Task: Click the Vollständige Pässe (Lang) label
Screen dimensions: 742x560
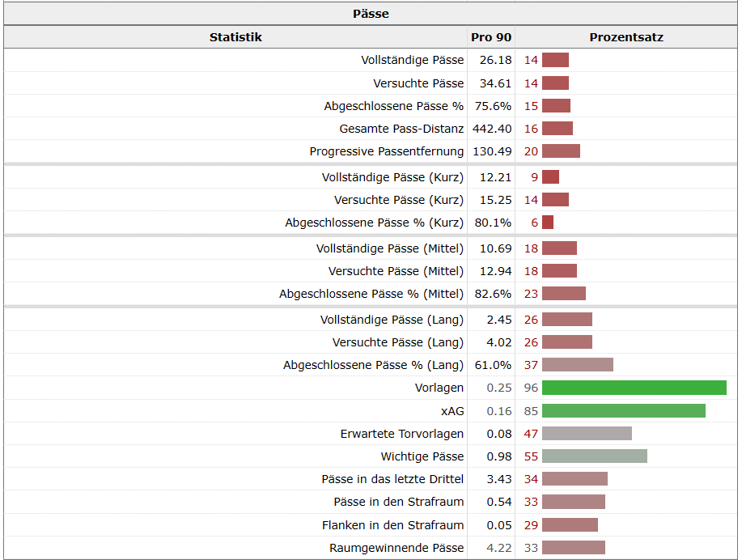Action: click(x=392, y=320)
